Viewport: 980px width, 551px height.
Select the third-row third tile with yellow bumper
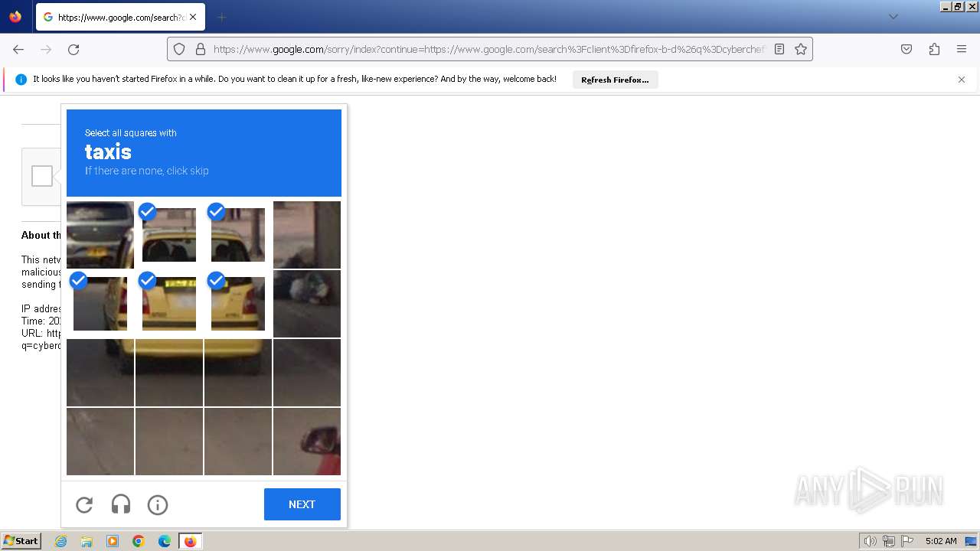click(x=238, y=373)
